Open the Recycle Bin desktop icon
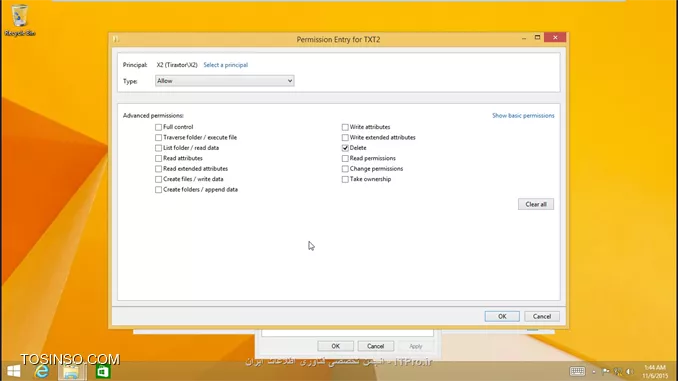This screenshot has height=381, width=678. (x=19, y=20)
